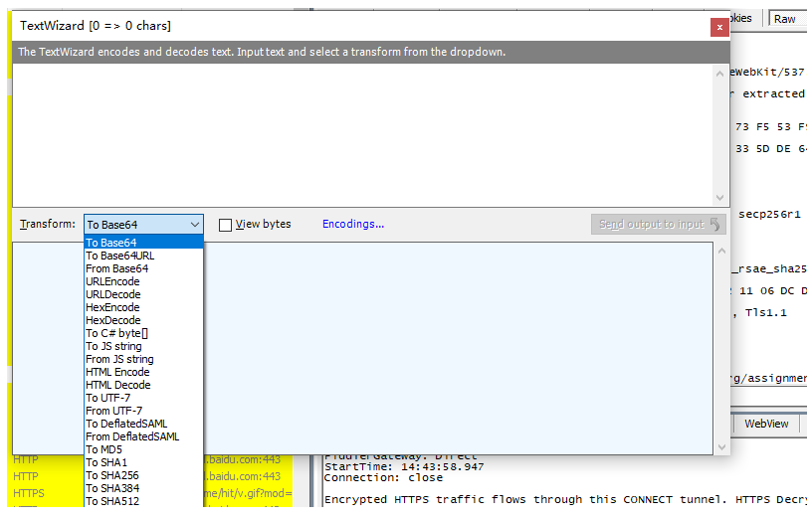Switch to Raw tab in Fiddler
The height and width of the screenshot is (518, 812).
tap(785, 19)
